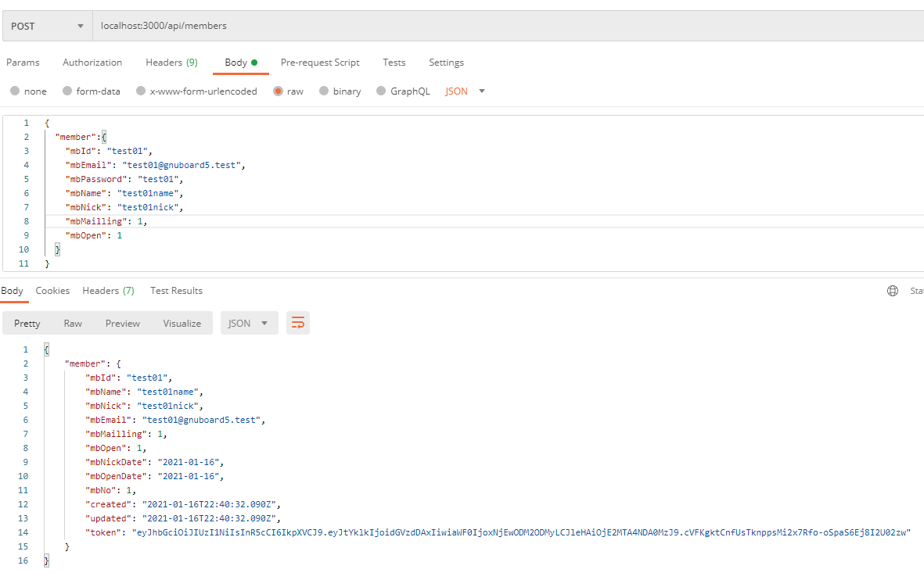Click the globe network icon
This screenshot has height=573, width=924.
tap(893, 291)
